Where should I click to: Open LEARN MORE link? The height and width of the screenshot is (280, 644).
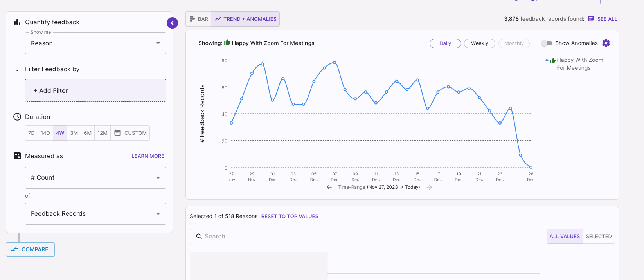click(148, 156)
